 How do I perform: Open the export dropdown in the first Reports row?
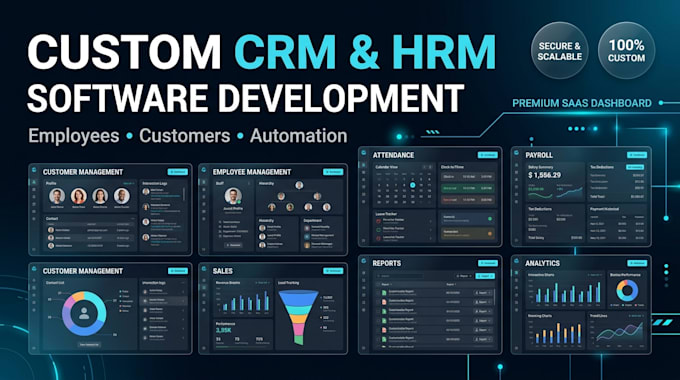click(483, 293)
